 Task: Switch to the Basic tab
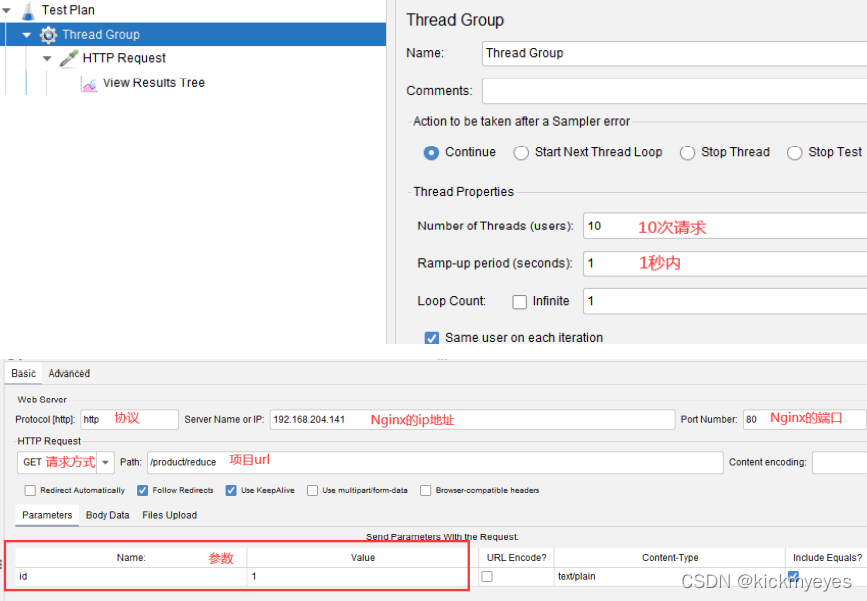tap(23, 374)
